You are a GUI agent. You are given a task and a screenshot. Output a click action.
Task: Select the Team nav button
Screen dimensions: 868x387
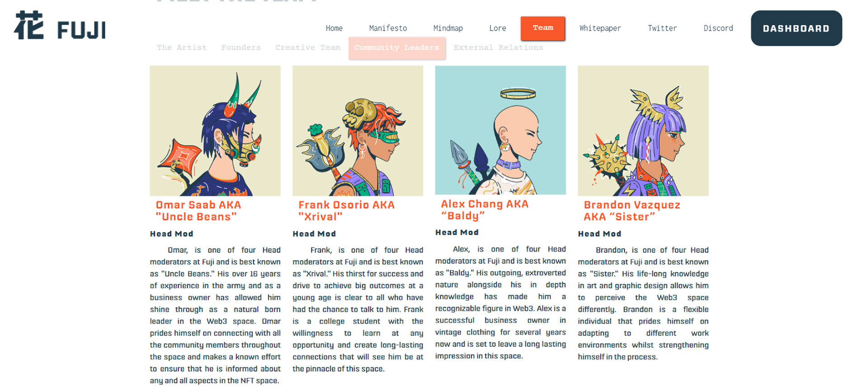coord(542,28)
